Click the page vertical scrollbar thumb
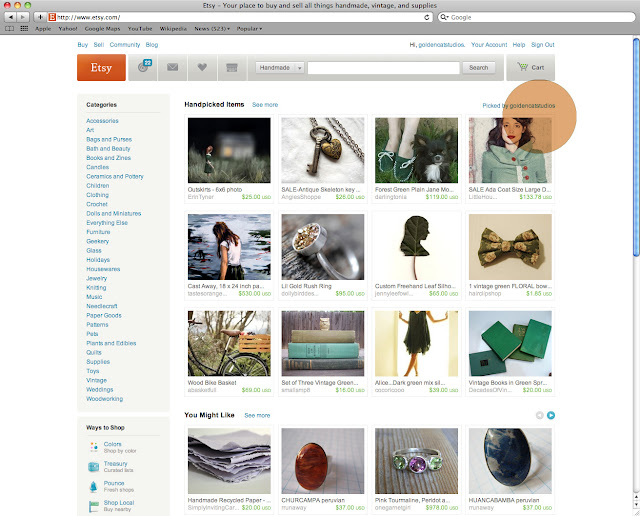The image size is (640, 516). 636,147
